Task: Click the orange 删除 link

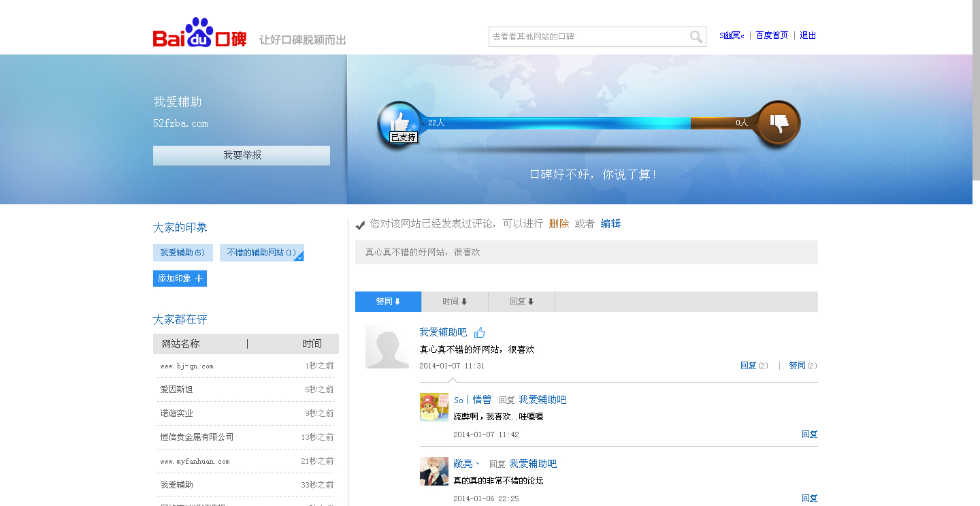Action: pos(559,223)
